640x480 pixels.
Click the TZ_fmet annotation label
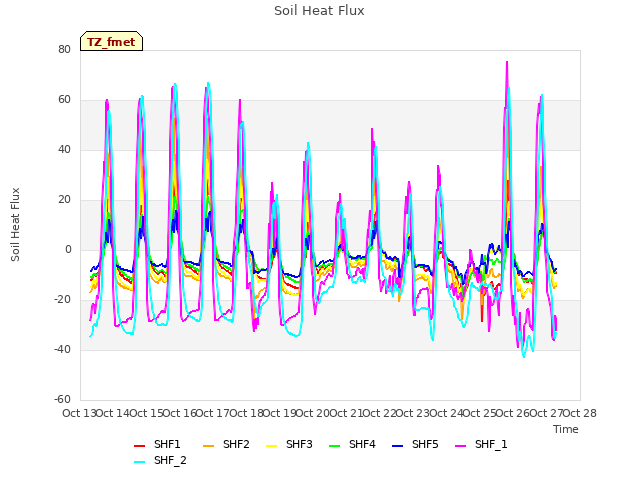click(111, 42)
